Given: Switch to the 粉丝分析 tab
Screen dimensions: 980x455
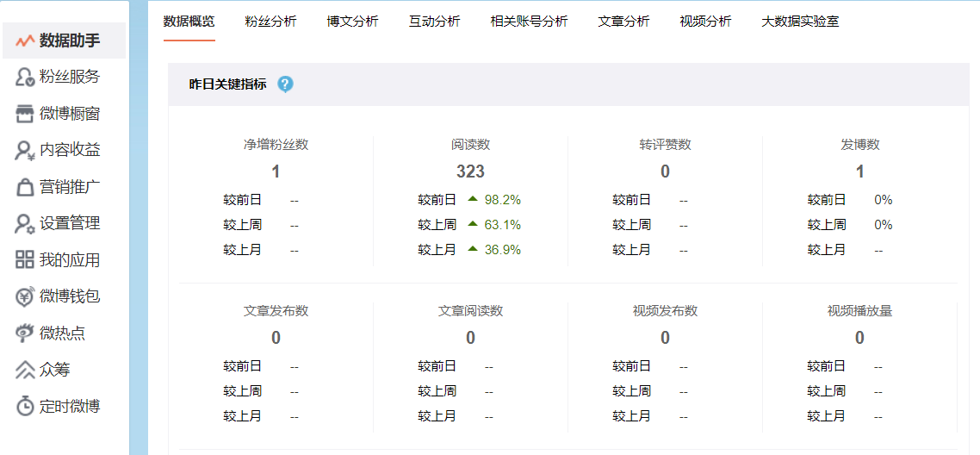Looking at the screenshot, I should (x=270, y=22).
